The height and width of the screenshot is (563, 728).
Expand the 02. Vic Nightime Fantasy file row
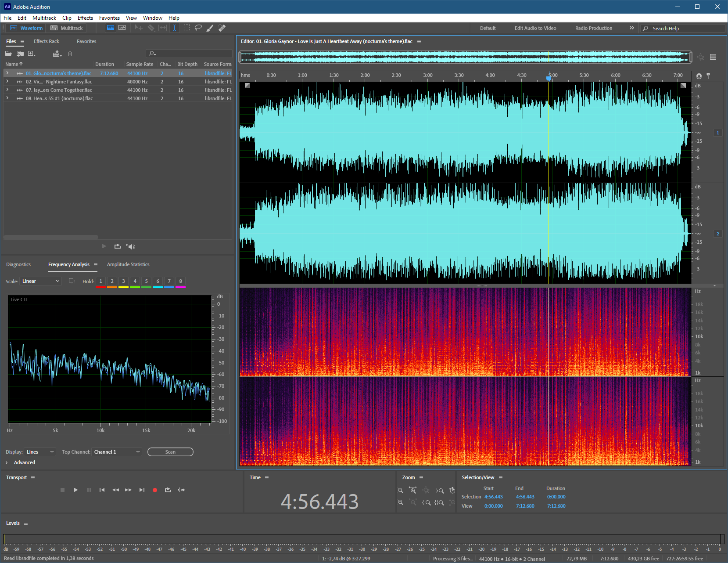pos(7,81)
